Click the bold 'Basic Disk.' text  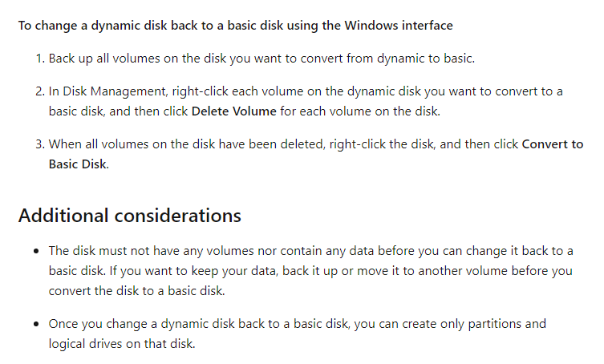[79, 164]
